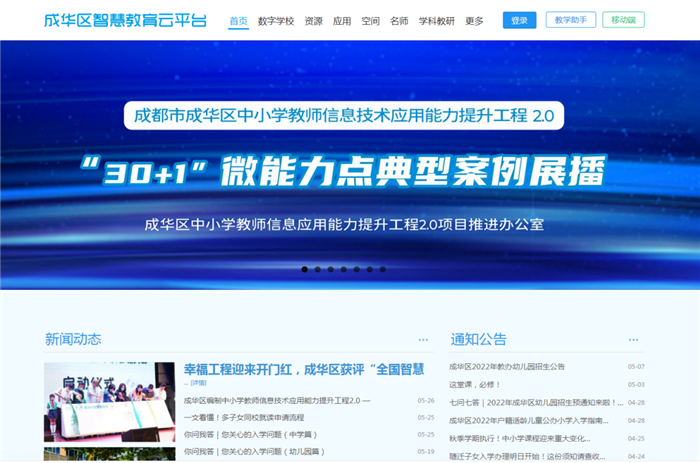Open more items for 新闻动态
This screenshot has width=700, height=463.
(x=423, y=340)
